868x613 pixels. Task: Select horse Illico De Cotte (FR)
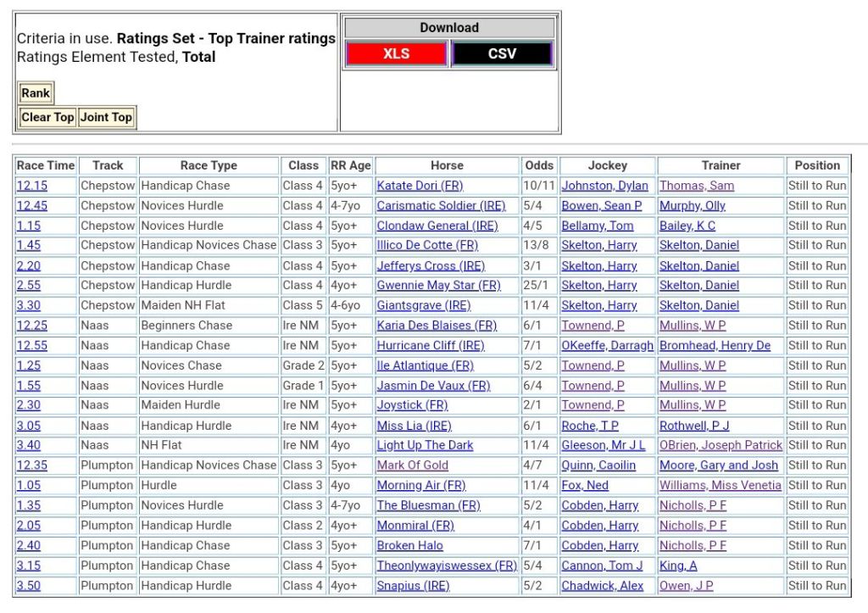pos(427,246)
